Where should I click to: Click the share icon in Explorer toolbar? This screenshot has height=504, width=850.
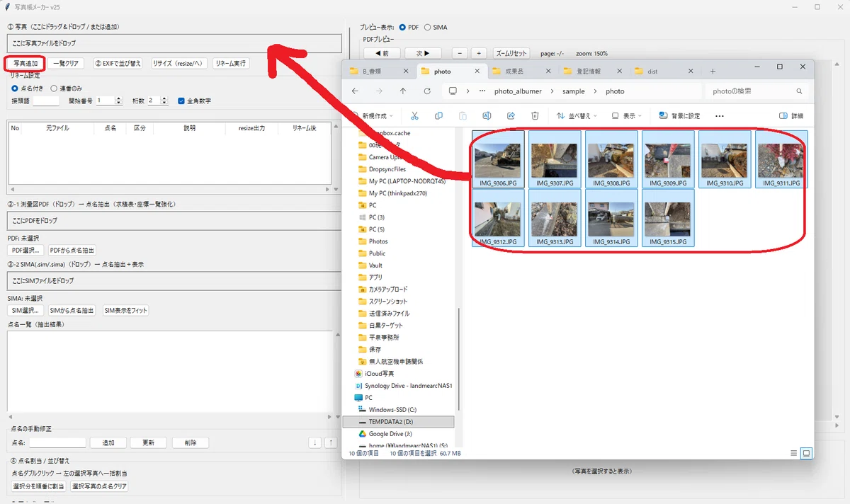click(x=511, y=115)
